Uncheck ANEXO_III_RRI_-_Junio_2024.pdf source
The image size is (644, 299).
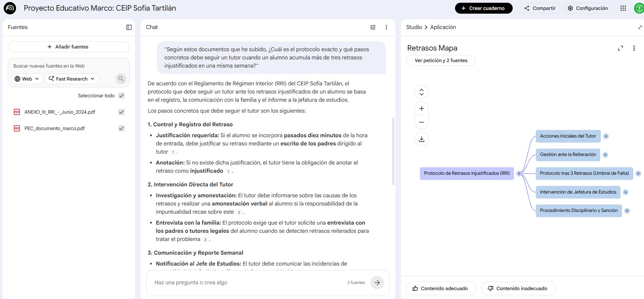tap(121, 112)
